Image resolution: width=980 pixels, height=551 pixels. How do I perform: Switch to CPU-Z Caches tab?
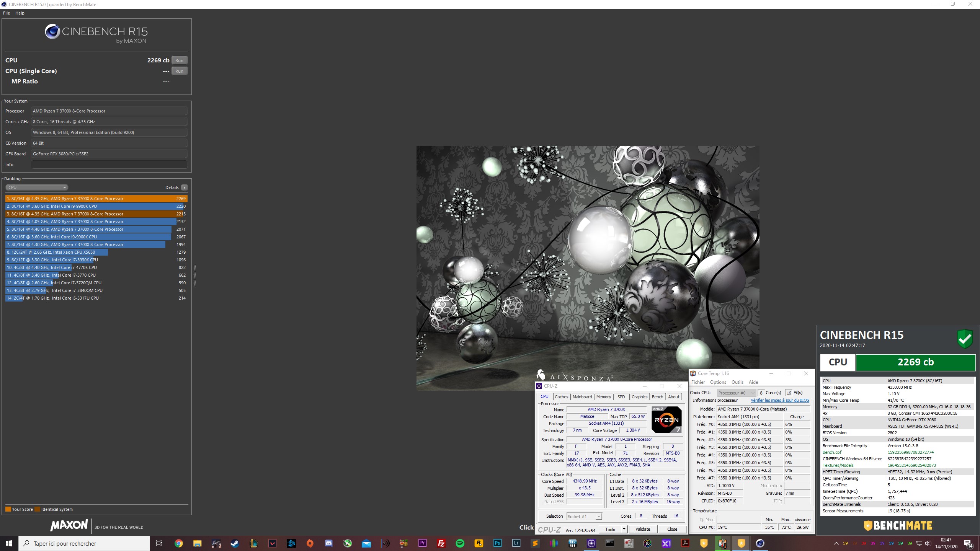(561, 397)
